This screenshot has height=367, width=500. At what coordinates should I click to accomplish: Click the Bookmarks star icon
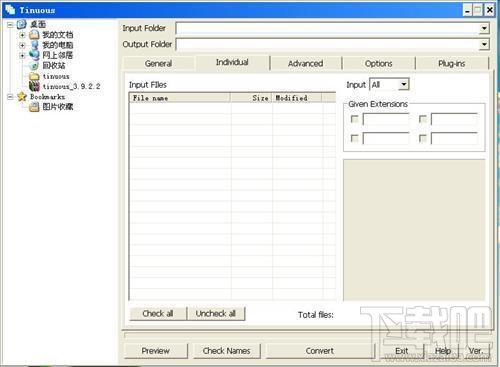pos(22,97)
